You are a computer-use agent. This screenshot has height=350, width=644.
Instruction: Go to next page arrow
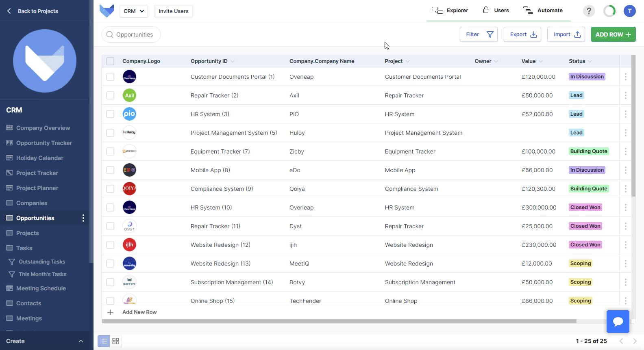click(635, 341)
